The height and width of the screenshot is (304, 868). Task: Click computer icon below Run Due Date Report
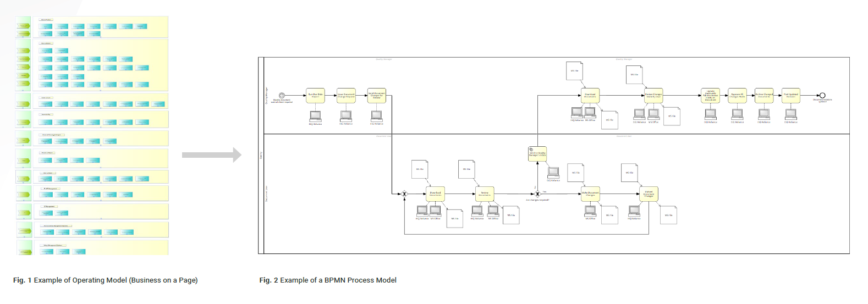pos(315,116)
